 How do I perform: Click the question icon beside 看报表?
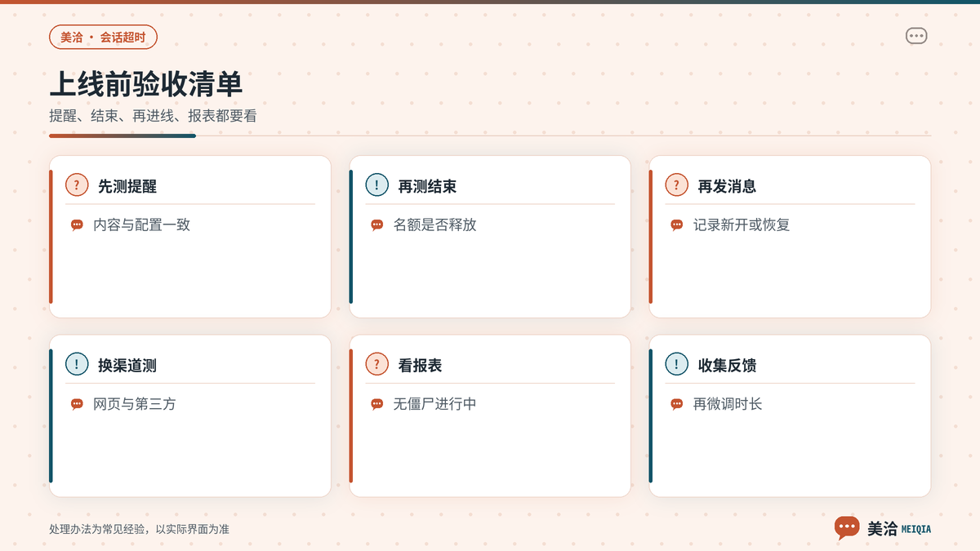point(376,364)
